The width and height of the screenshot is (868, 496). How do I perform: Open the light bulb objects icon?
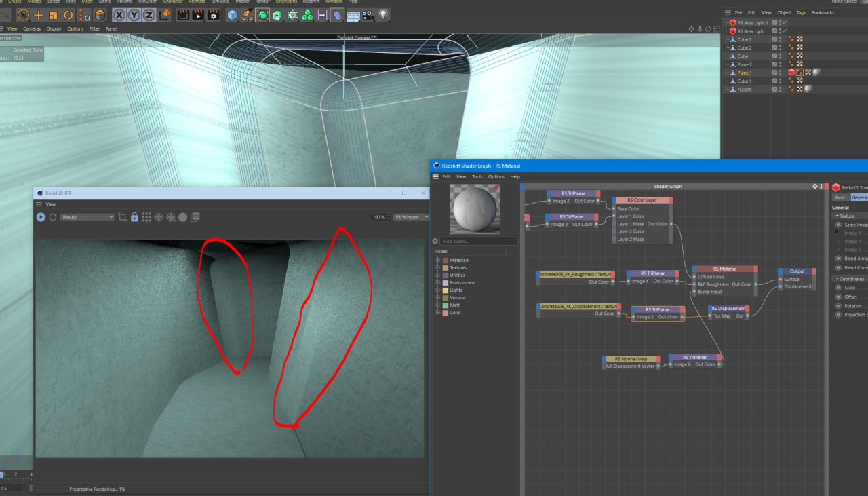click(384, 15)
